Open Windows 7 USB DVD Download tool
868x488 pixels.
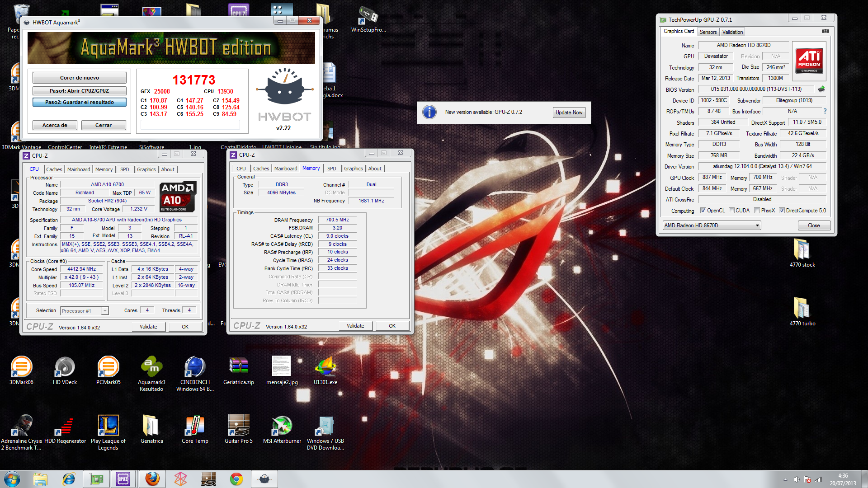coord(325,432)
